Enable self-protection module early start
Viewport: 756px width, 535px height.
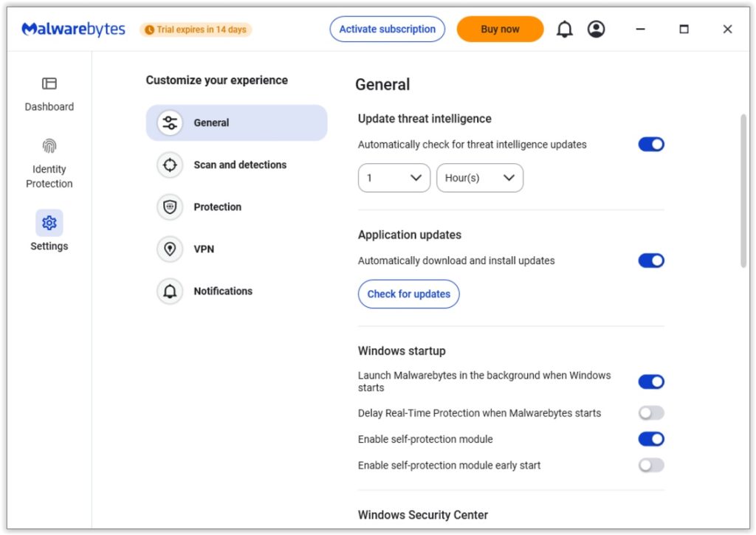coord(651,465)
